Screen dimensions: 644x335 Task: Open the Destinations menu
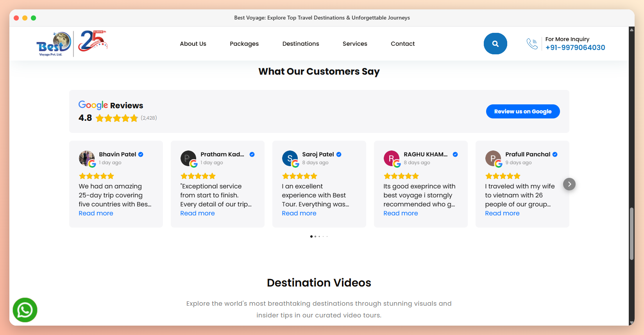coord(301,44)
